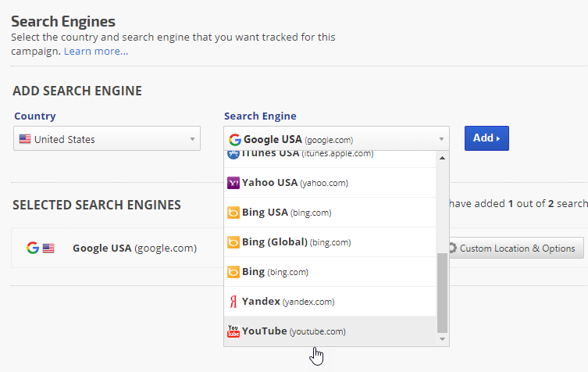Click US flag in selected engines row

48,248
